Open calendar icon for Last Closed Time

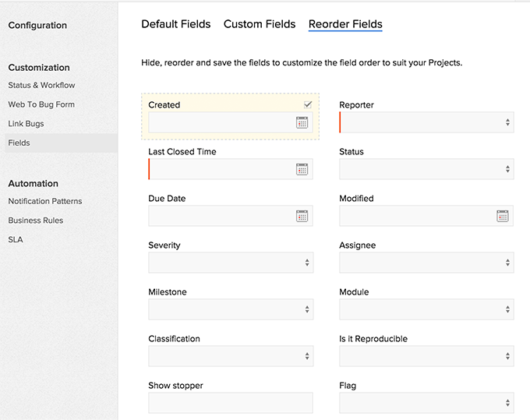coord(302,169)
